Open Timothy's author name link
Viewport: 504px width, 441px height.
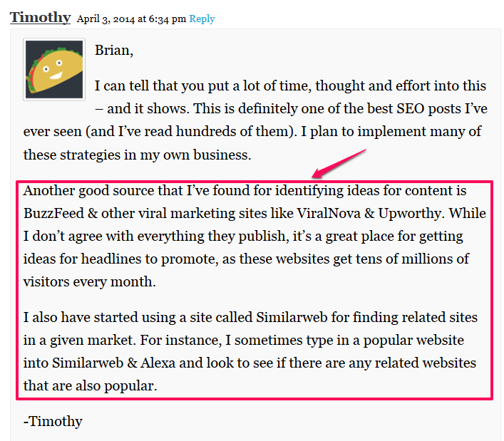(40, 18)
